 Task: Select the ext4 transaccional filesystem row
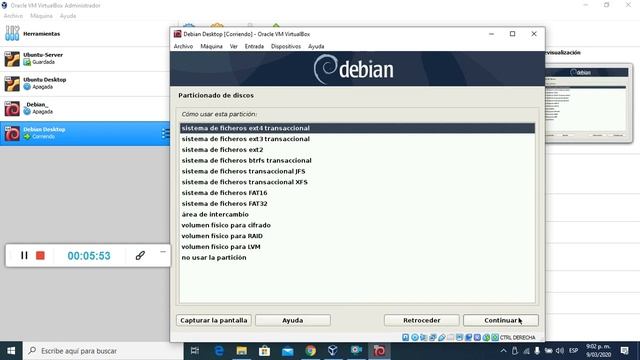tap(357, 128)
